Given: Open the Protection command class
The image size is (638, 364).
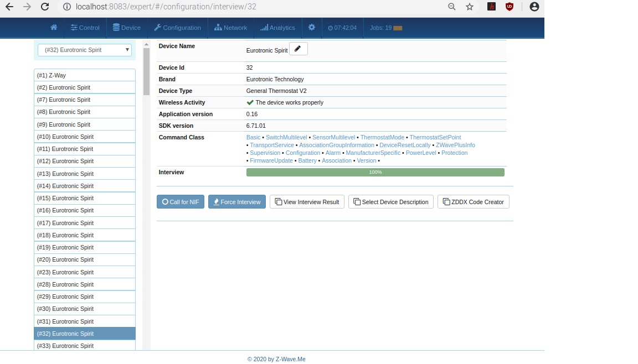Looking at the screenshot, I should tap(455, 153).
